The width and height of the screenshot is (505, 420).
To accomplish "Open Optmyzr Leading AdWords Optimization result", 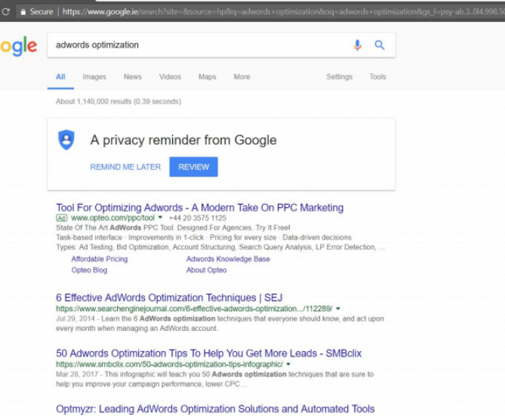I will [215, 409].
